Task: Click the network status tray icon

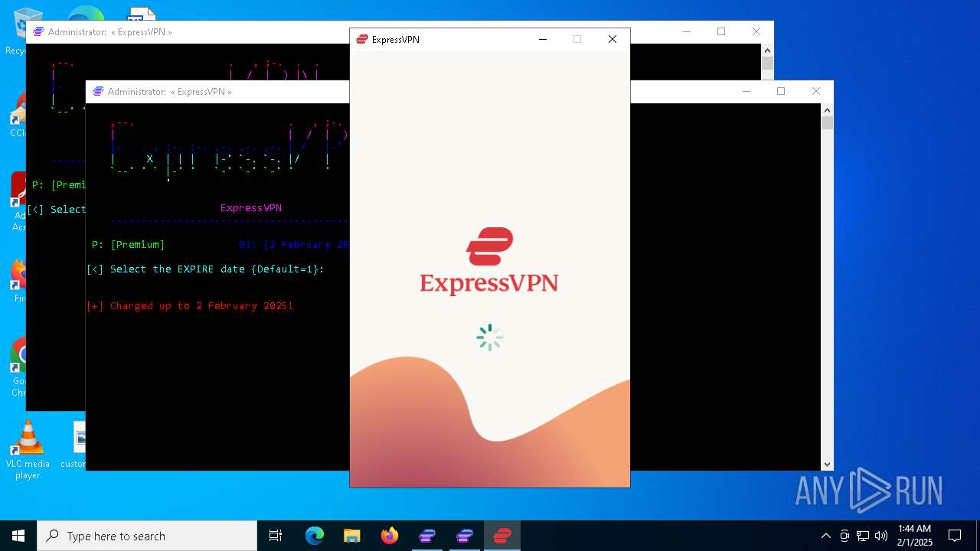Action: tap(863, 536)
